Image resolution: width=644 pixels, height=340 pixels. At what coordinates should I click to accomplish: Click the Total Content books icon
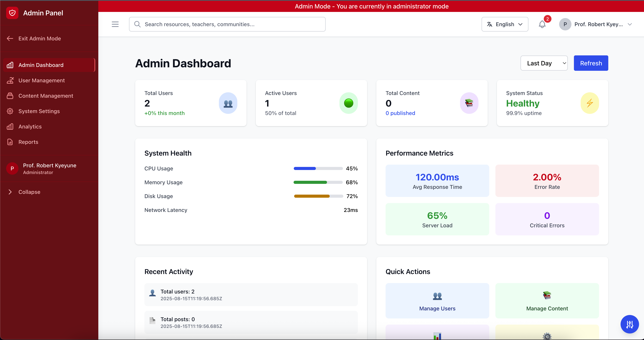point(469,103)
